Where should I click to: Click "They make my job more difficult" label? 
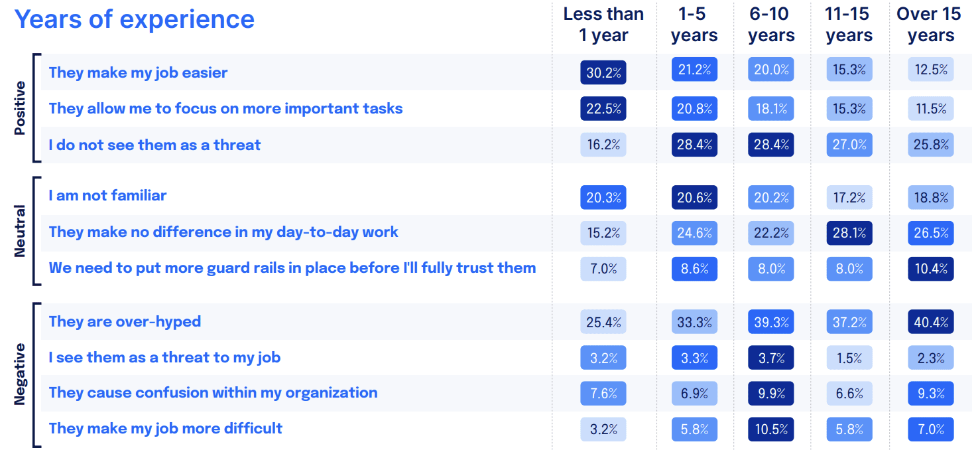(165, 428)
